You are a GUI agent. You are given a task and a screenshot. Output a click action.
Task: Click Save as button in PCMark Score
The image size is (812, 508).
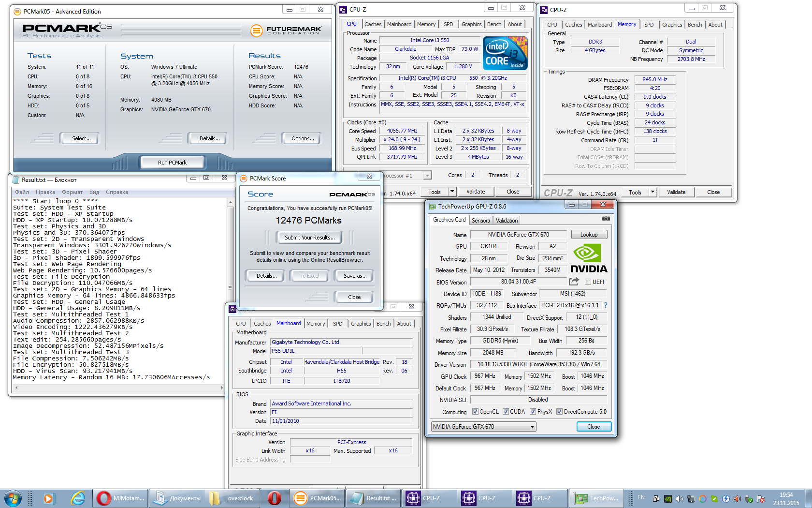tap(355, 276)
